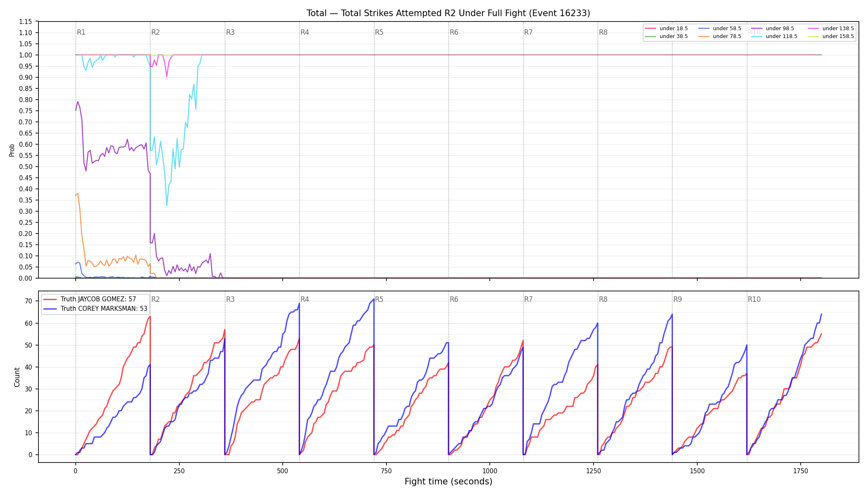868x496 pixels.
Task: Click the magenta line swatch beside 'under 138.5'
Action: (x=813, y=29)
